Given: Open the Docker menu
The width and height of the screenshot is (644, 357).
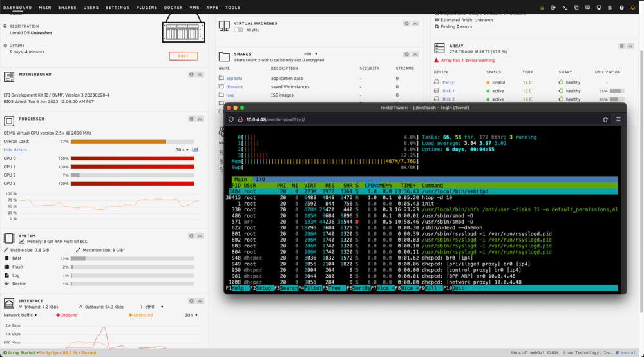Looking at the screenshot, I should pyautogui.click(x=173, y=8).
